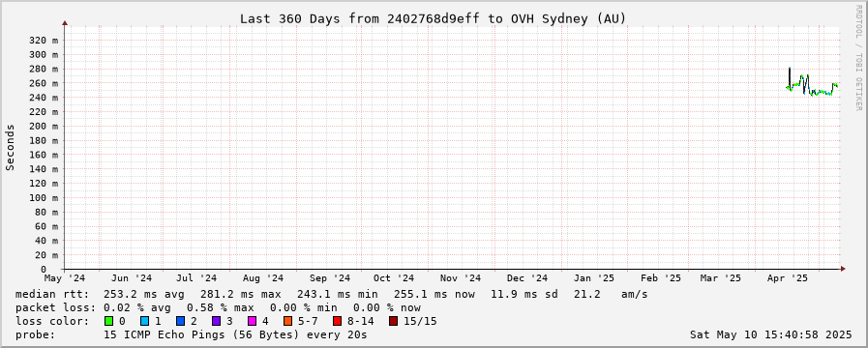This screenshot has width=868, height=348.
Task: Click the 'Mar '25' x-axis label
Action: [x=720, y=277]
